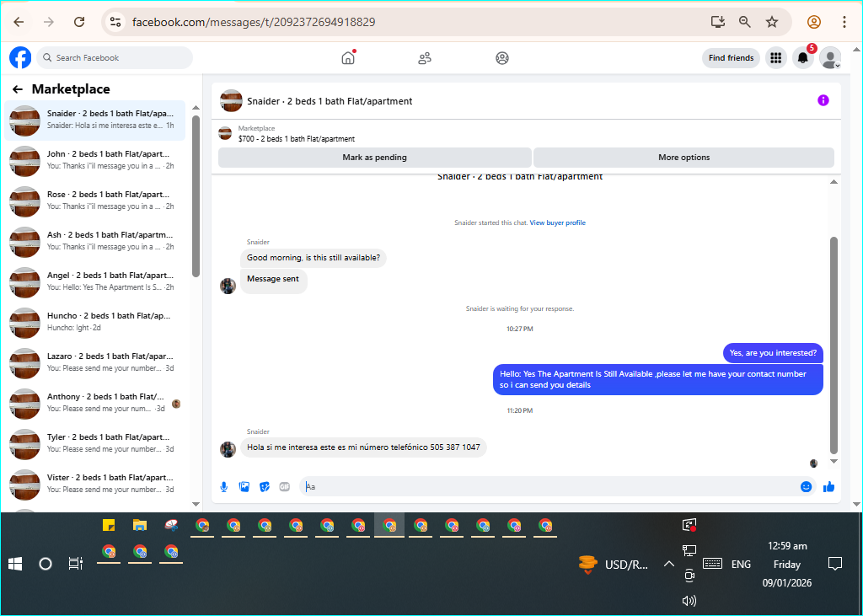Go back using Marketplace back arrow
The height and width of the screenshot is (616, 863).
point(18,89)
